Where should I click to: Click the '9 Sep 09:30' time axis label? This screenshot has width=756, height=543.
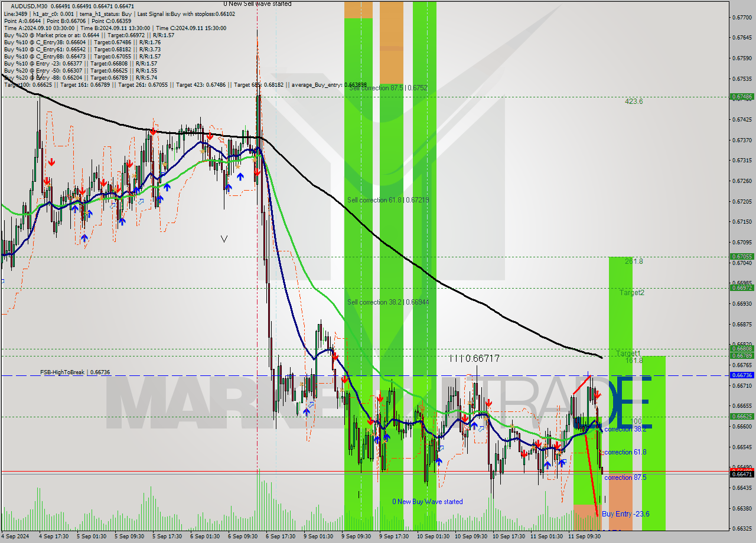[x=356, y=537]
